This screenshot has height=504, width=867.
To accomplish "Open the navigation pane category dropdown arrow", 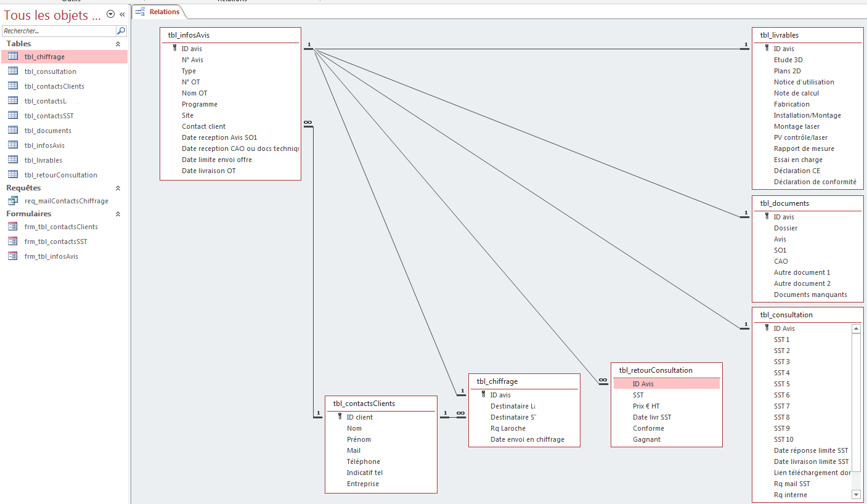I will click(110, 14).
